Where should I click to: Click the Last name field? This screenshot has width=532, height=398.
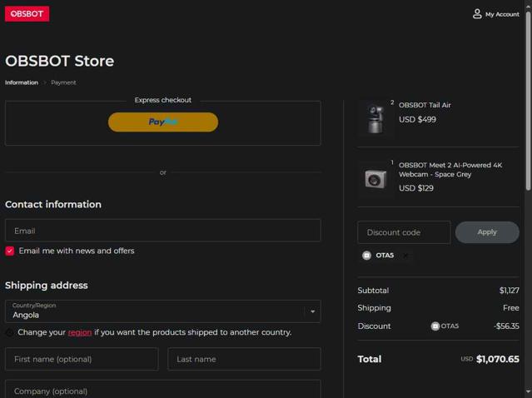(x=244, y=359)
